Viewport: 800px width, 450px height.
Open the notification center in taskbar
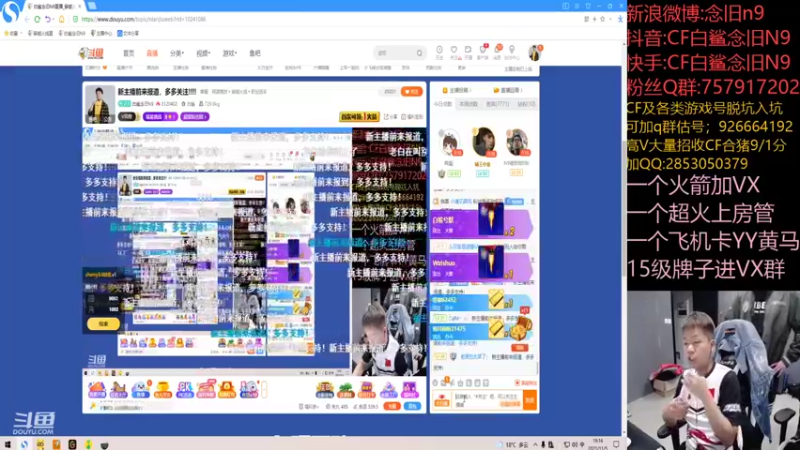[616, 444]
